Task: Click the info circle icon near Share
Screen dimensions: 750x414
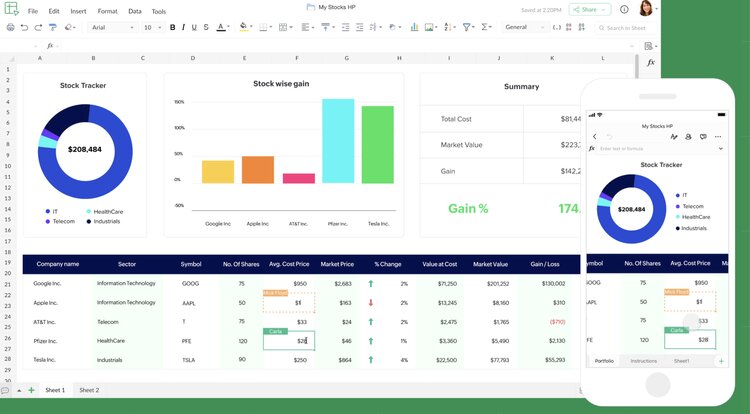Action: point(624,9)
